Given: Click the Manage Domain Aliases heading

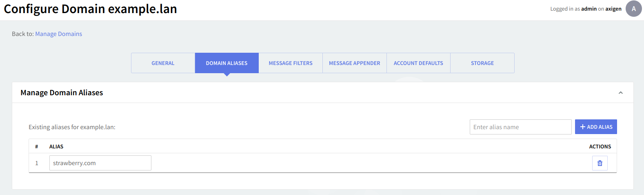Looking at the screenshot, I should point(62,93).
